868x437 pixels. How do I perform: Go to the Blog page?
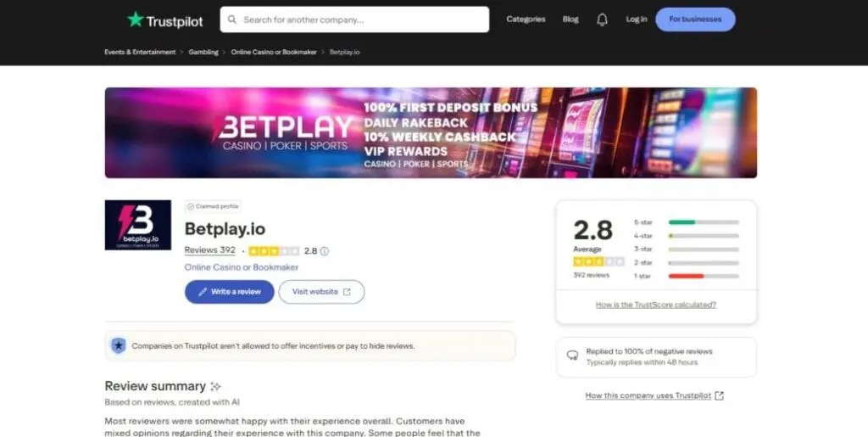pyautogui.click(x=570, y=20)
